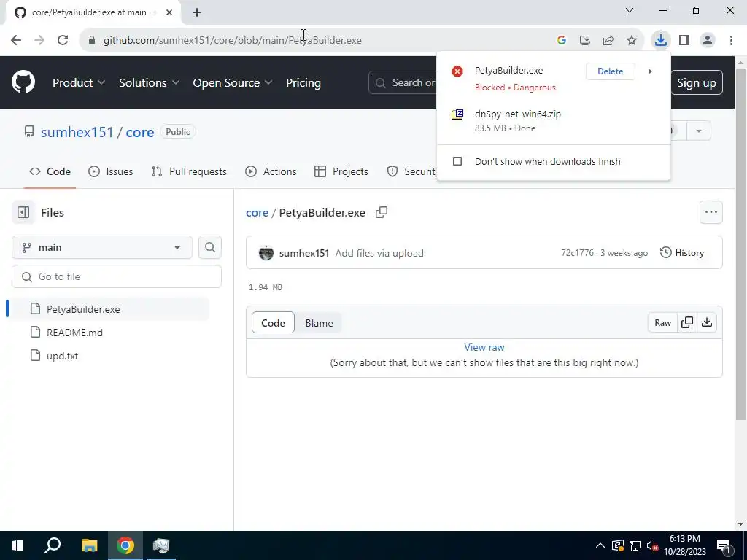
Task: Click the blocked PetyaBuilder.exe red icon
Action: point(457,71)
